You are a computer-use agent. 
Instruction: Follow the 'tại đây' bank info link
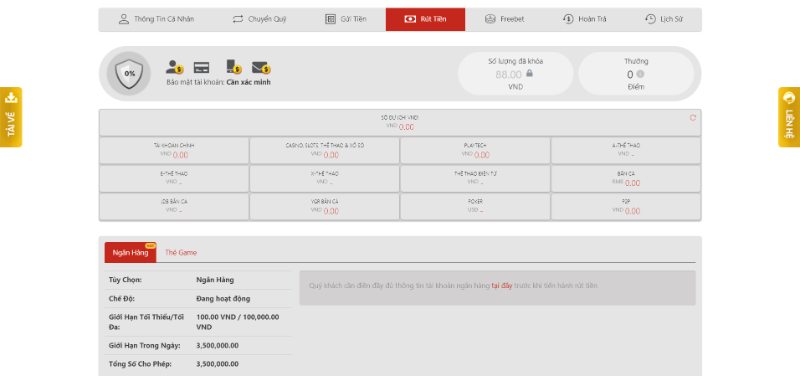502,286
